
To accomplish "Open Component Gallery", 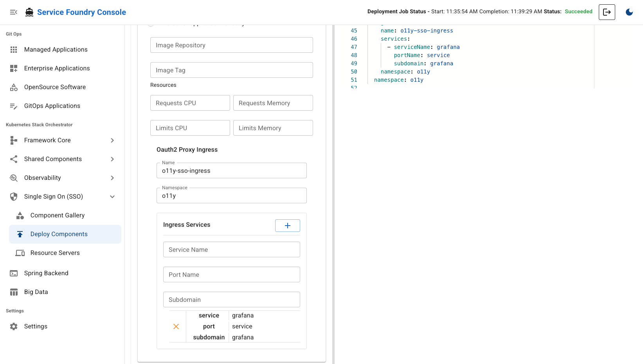I will pos(58,215).
